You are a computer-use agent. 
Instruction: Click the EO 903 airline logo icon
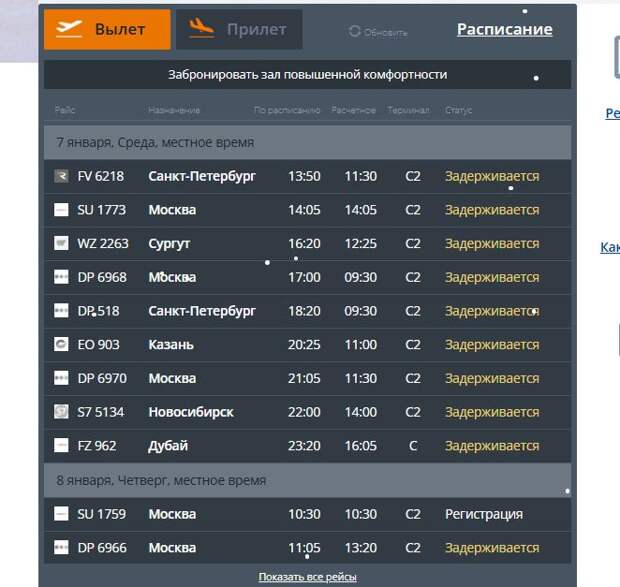(61, 345)
